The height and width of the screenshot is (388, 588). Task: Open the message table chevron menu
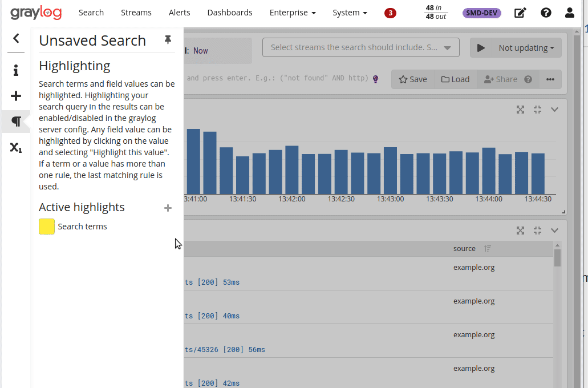point(554,231)
